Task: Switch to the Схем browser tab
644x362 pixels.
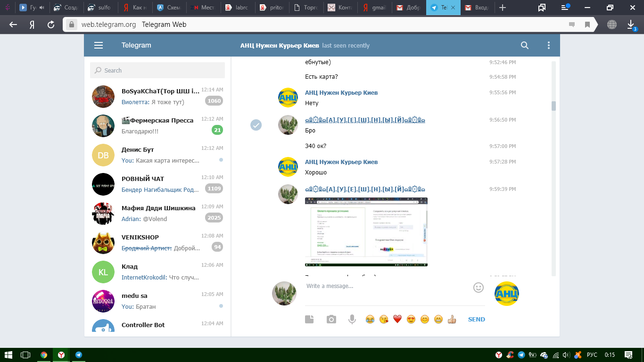Action: click(169, 8)
